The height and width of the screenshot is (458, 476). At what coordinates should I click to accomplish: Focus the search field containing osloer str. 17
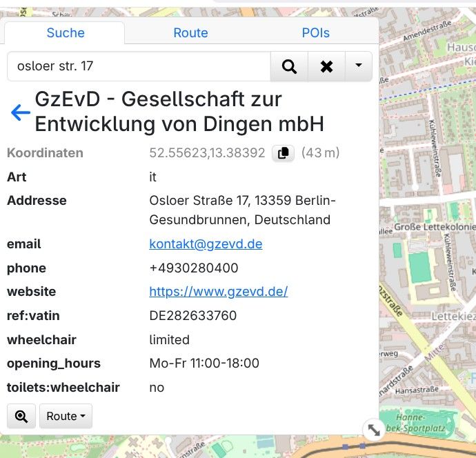click(138, 66)
